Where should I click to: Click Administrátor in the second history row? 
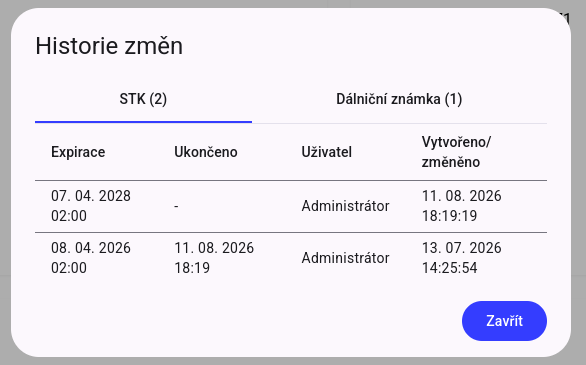(x=345, y=258)
